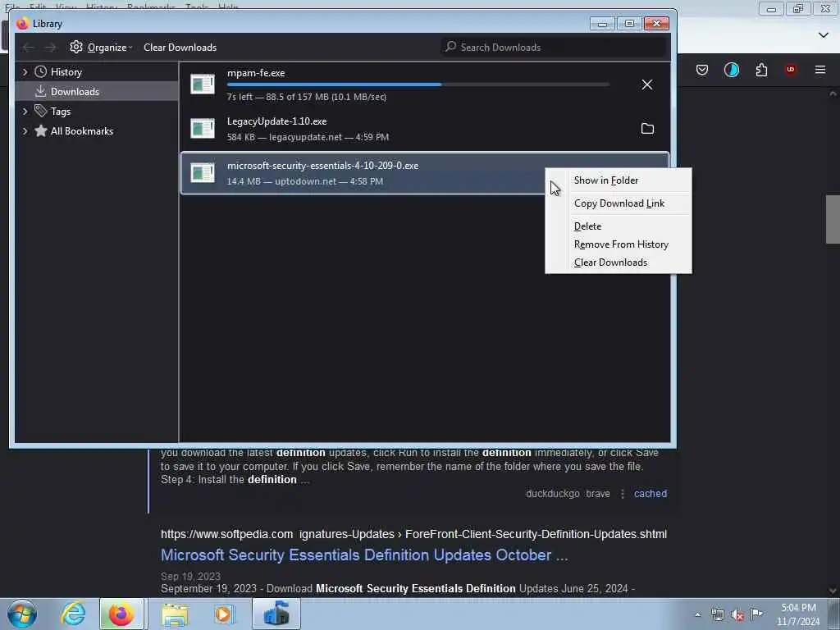Screen dimensions: 840x630
Task: Focus the Search Downloads field
Action: (555, 47)
